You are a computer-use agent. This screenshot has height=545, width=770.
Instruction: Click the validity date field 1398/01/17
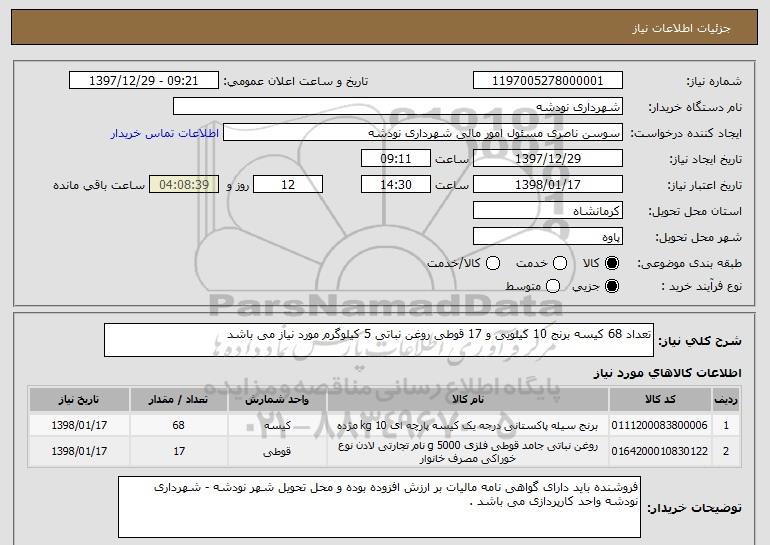[x=548, y=185]
